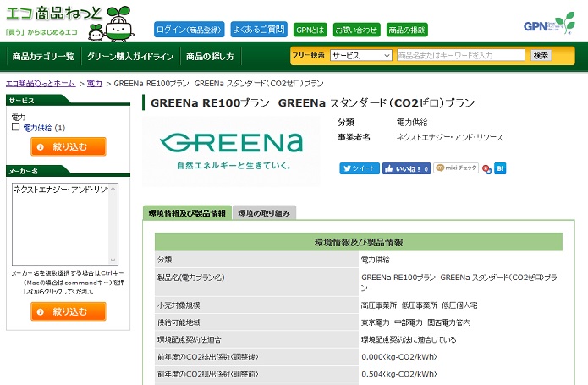Image resolution: width=588 pixels, height=385 pixels.
Task: Open 商品カテゴリ一覧 menu item
Action: 43,57
